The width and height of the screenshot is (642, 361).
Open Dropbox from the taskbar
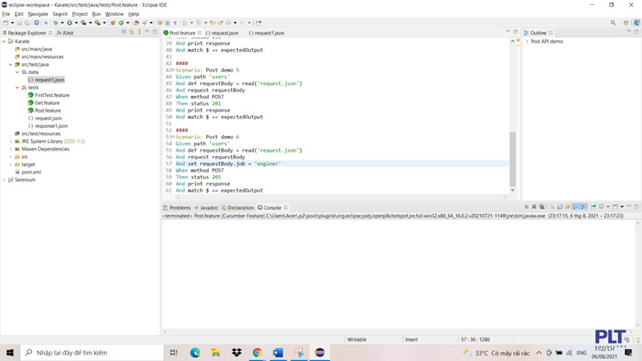tap(237, 352)
